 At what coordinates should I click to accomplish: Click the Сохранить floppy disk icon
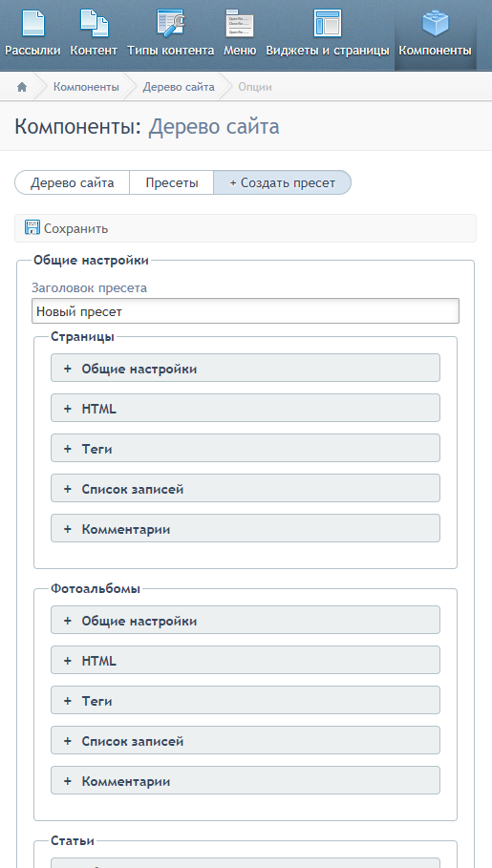(x=32, y=228)
